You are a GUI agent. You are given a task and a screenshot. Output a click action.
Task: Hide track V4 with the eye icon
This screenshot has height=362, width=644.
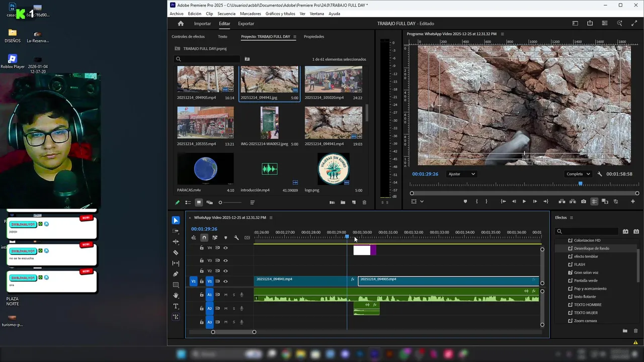pyautogui.click(x=225, y=248)
